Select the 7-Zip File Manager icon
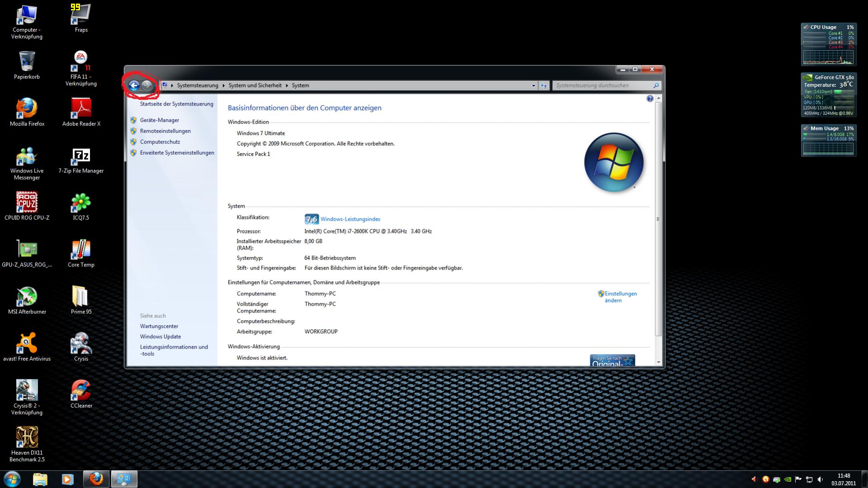The image size is (868, 488). tap(81, 160)
